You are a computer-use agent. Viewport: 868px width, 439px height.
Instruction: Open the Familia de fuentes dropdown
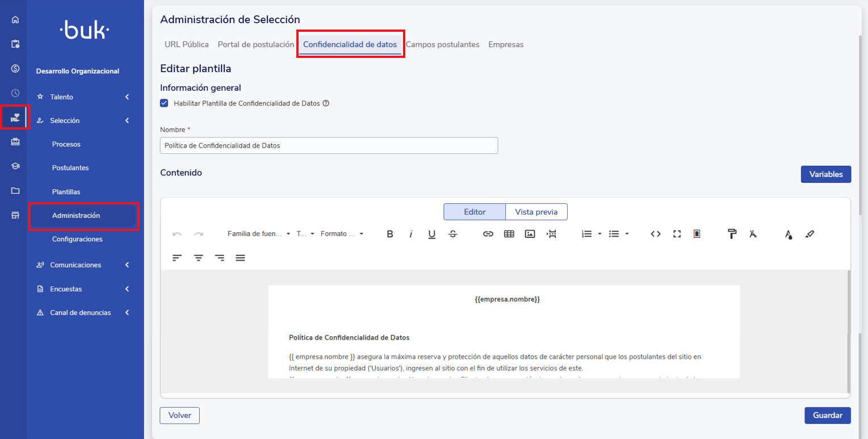point(259,234)
